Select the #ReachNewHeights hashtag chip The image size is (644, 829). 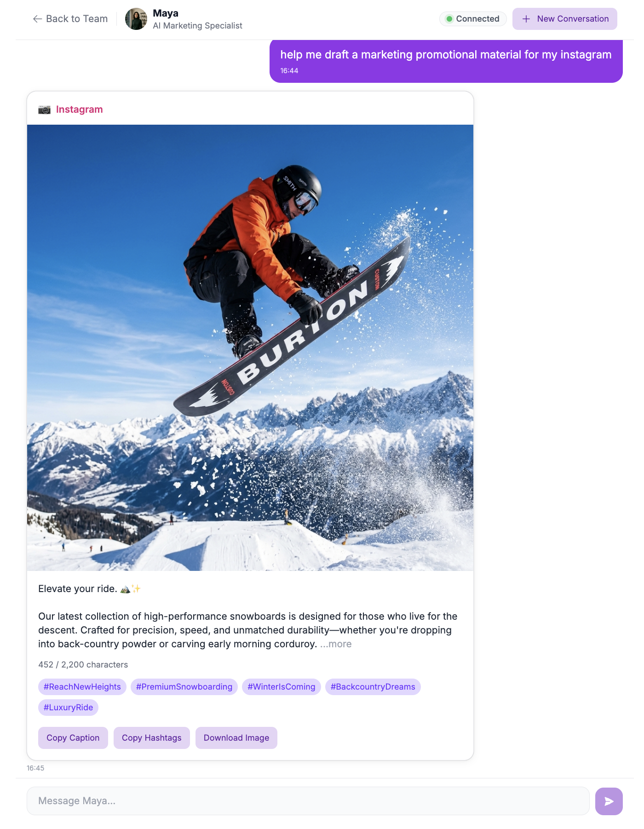point(82,687)
